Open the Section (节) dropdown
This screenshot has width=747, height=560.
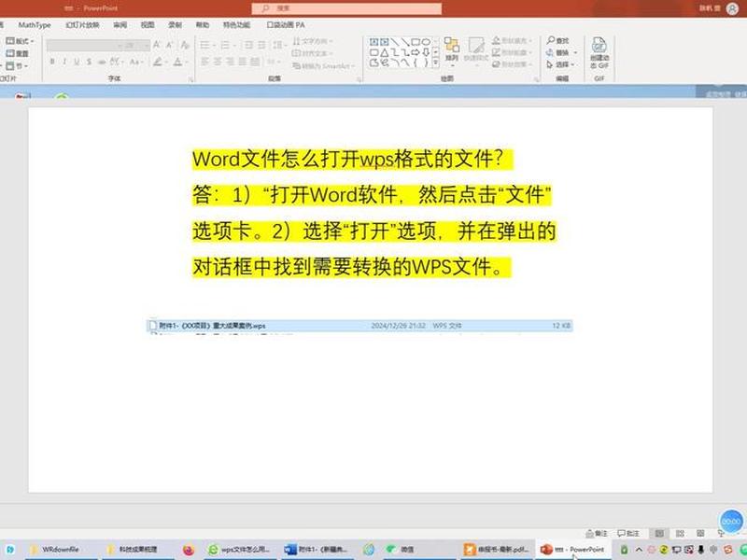(17, 65)
